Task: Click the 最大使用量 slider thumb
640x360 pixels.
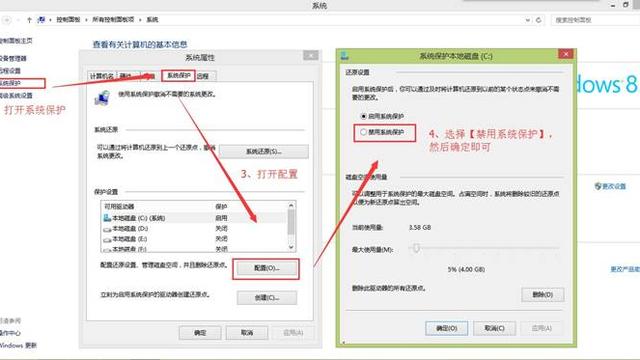Action: pos(416,248)
